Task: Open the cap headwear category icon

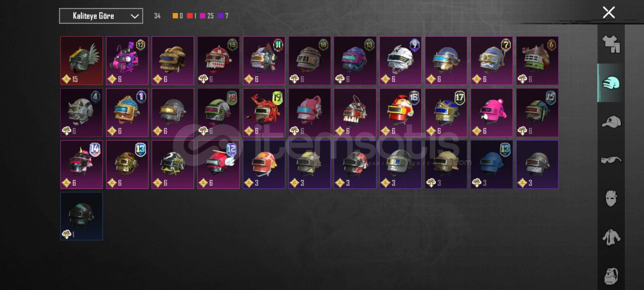Action: (611, 121)
